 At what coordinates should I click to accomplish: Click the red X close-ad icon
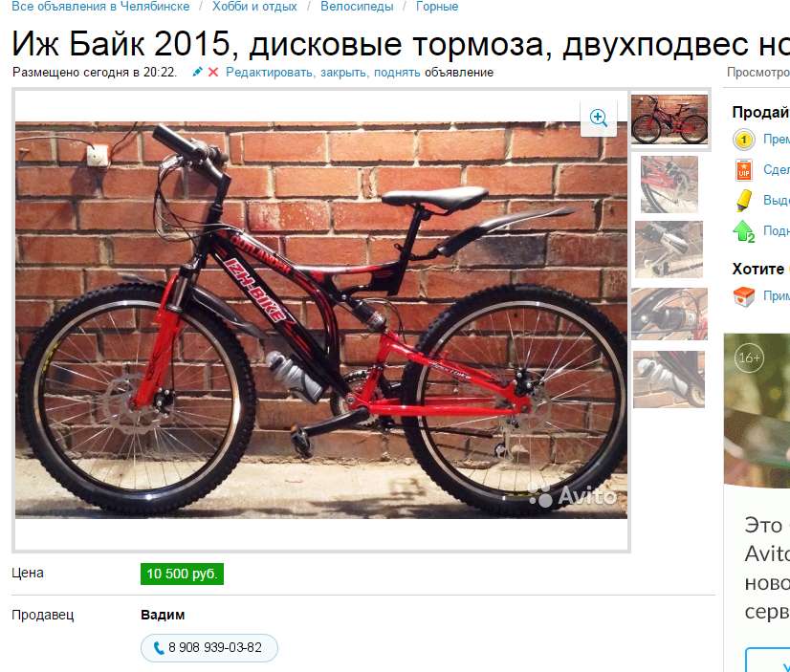point(213,73)
